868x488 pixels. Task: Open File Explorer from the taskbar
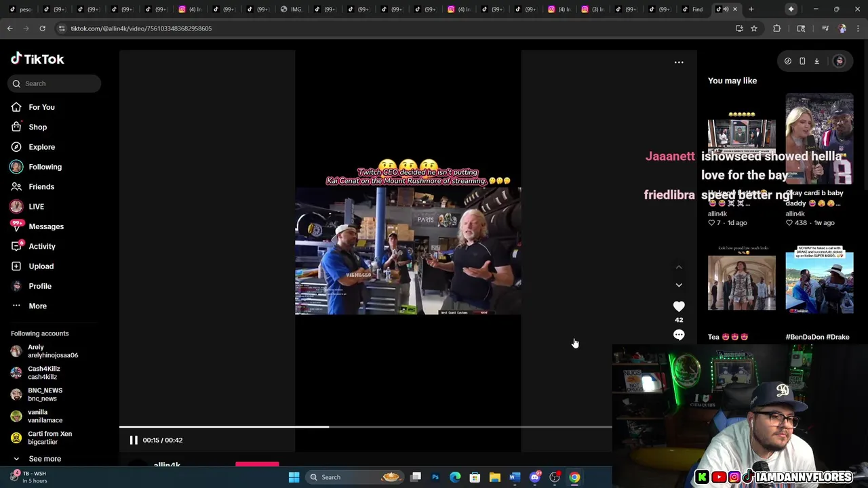[495, 477]
